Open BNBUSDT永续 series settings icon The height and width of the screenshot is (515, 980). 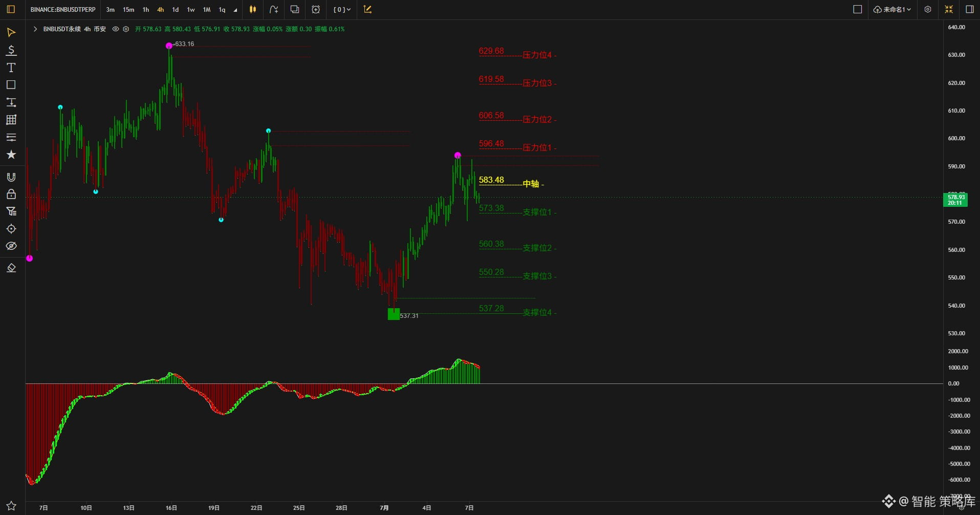click(x=126, y=29)
